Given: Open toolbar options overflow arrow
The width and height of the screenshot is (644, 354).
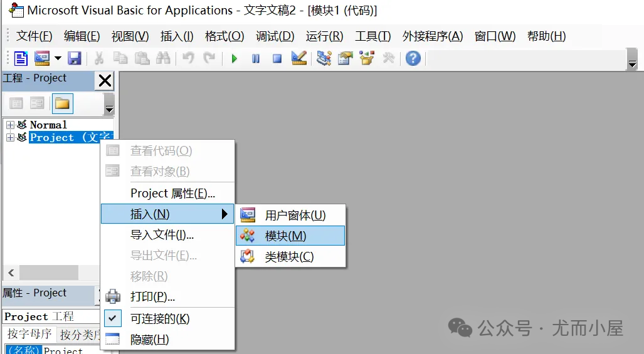Looking at the screenshot, I should [632, 61].
